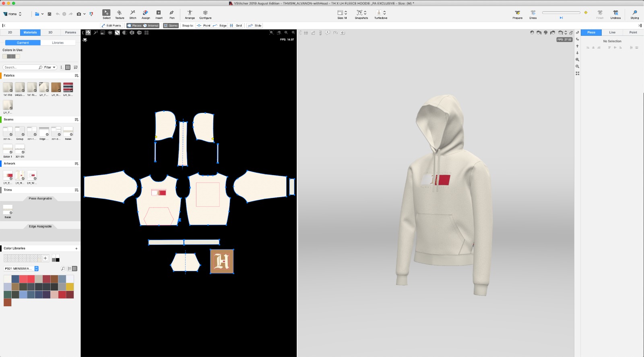Switch to the Line tab

[612, 32]
